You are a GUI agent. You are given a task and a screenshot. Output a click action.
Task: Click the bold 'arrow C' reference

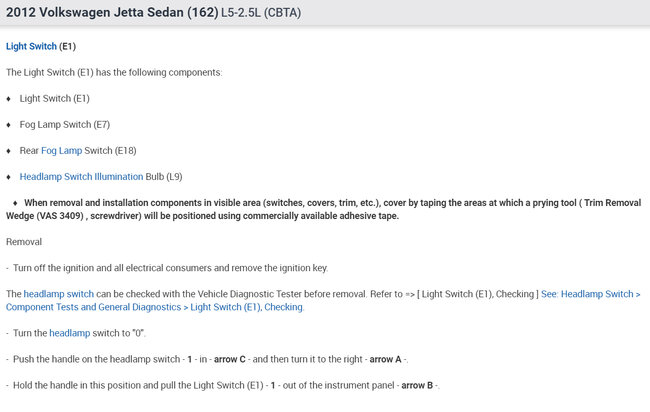tap(260, 359)
